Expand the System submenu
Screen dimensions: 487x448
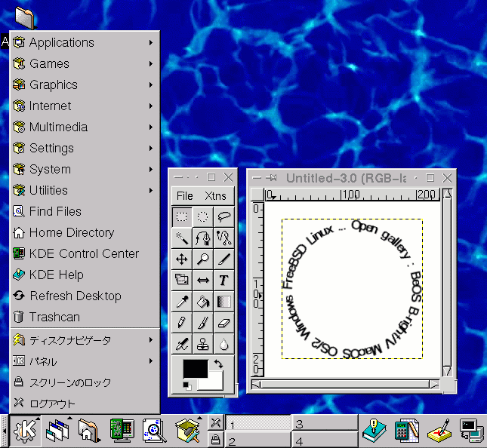point(85,169)
